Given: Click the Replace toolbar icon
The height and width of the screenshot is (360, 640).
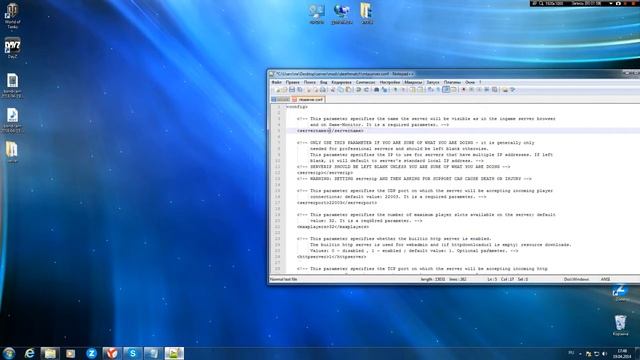Looking at the screenshot, I should (384, 89).
